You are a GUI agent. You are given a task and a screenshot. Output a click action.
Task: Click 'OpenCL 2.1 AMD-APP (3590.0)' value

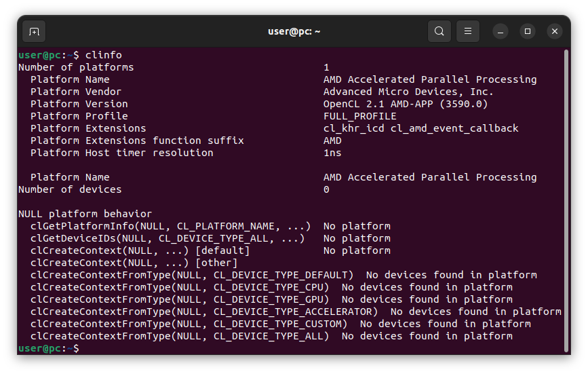coord(406,104)
